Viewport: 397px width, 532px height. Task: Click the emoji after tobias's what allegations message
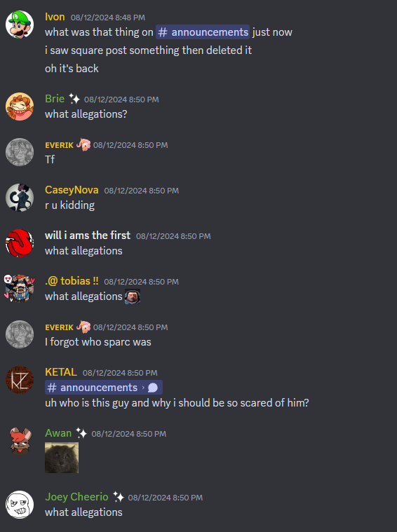pos(133,296)
